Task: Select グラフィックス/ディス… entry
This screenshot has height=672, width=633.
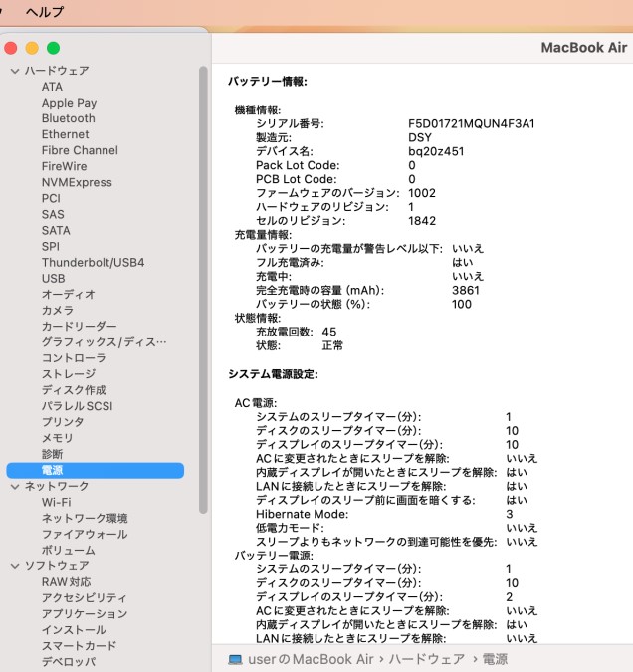Action: coord(104,342)
